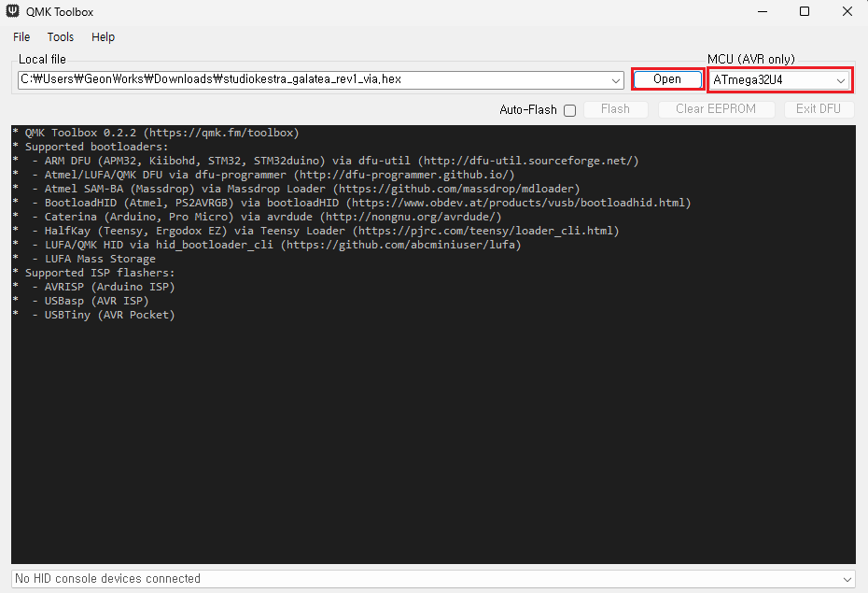Screen dimensions: 868x593
Task: Click the MCU (AVR only) label
Action: [750, 59]
